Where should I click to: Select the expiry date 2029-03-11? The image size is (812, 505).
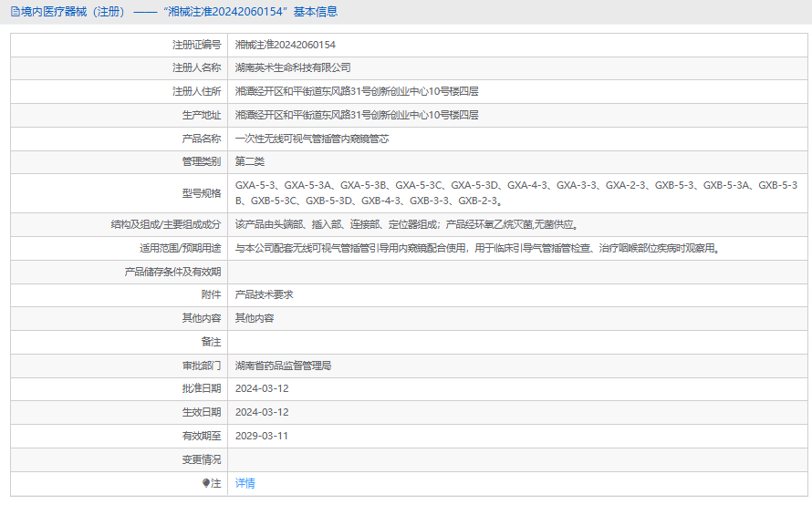point(262,437)
